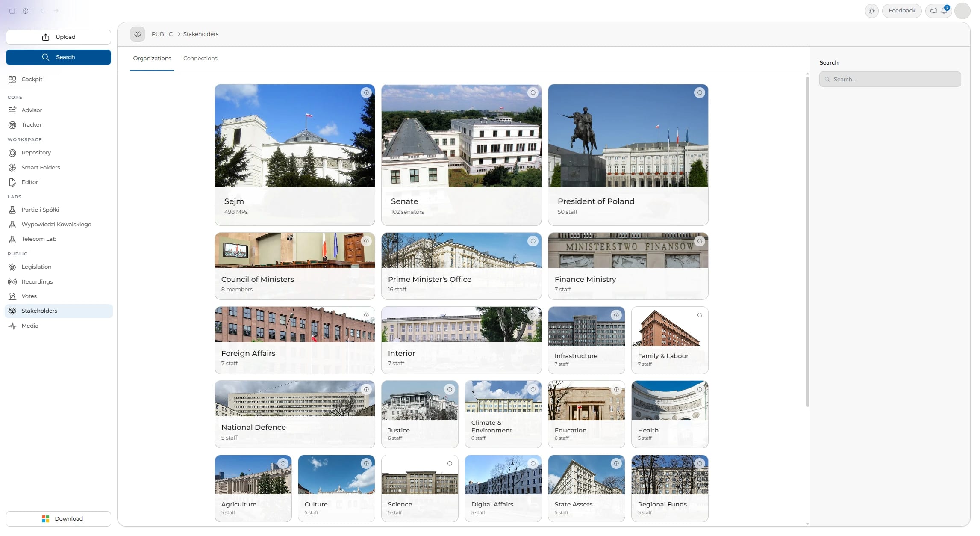This screenshot has width=980, height=536.
Task: Focus the stakeholder Search input field
Action: tap(890, 79)
